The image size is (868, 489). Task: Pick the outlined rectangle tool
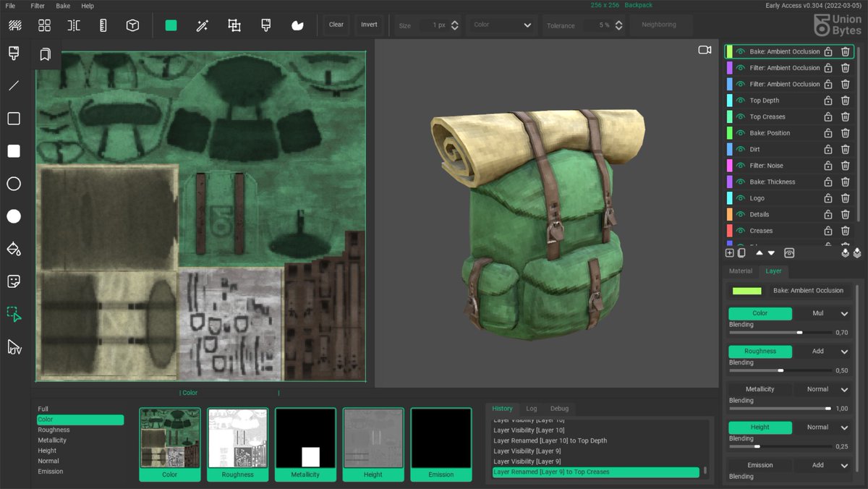14,119
